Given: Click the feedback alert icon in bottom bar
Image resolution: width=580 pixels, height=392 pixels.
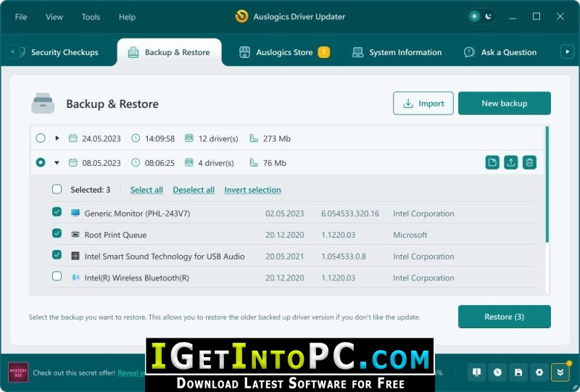Looking at the screenshot, I should pos(476,372).
